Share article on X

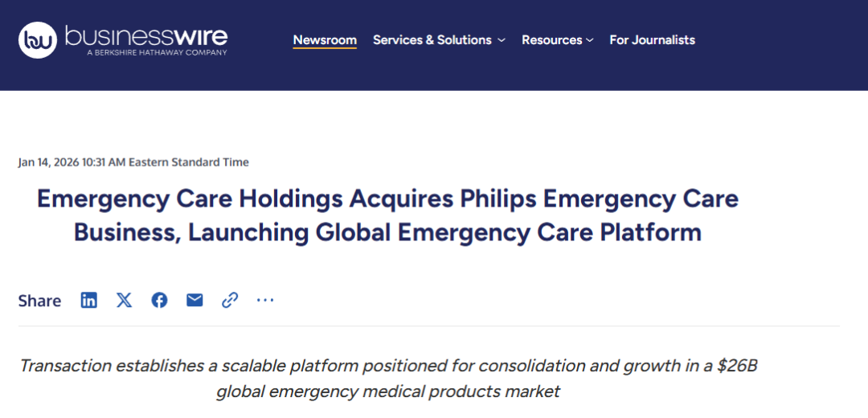[x=124, y=300]
